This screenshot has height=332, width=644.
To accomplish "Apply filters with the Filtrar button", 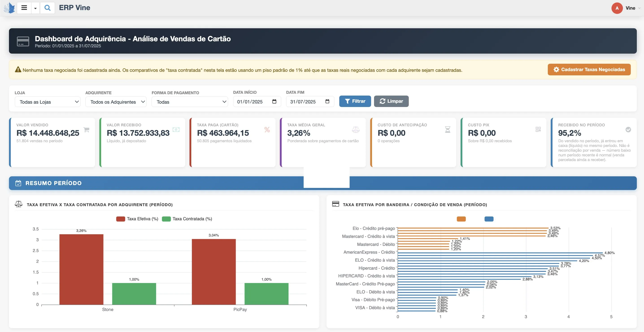I will tap(355, 101).
